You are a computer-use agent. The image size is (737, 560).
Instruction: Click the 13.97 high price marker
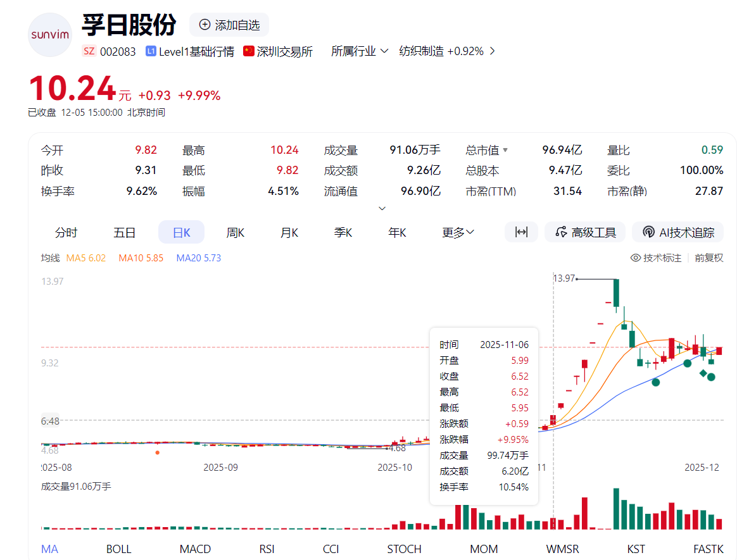click(x=564, y=278)
